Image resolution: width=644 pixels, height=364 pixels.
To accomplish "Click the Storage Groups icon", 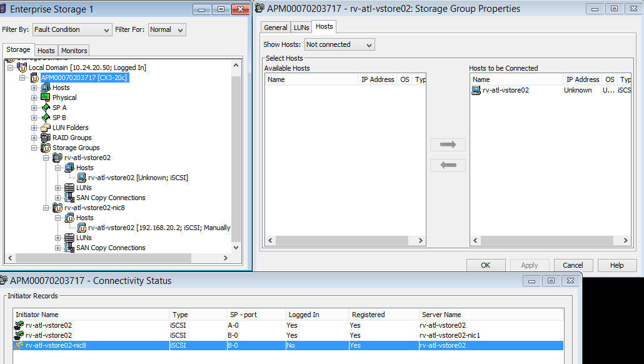I will [x=46, y=148].
